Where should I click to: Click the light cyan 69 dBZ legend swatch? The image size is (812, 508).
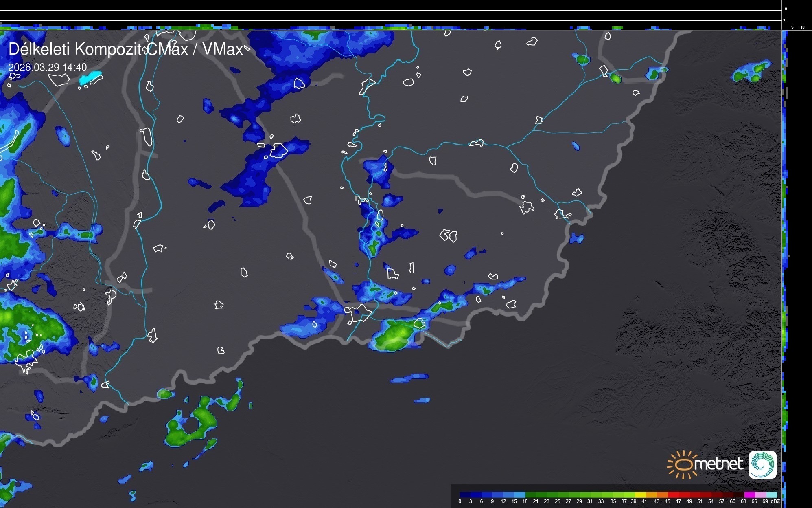[771, 495]
